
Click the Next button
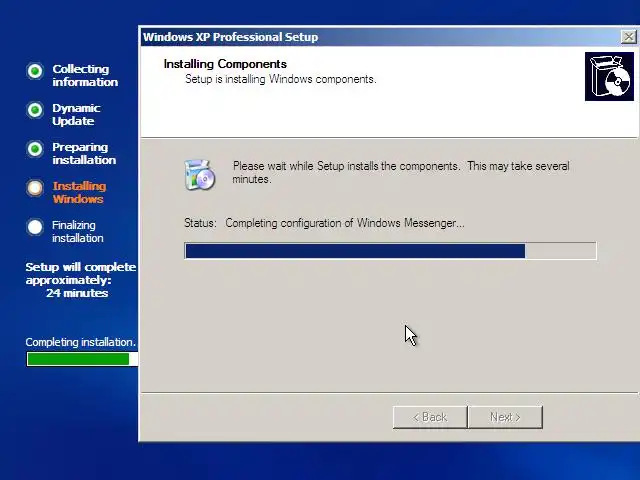pos(505,417)
